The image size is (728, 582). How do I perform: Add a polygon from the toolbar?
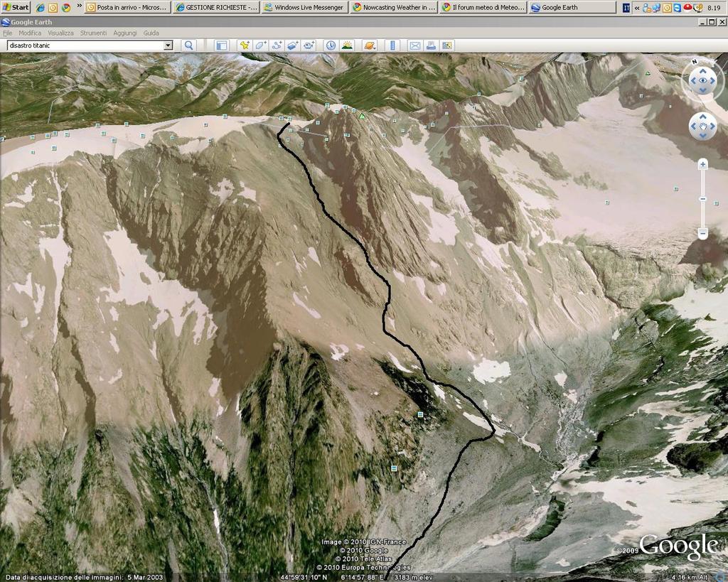(x=260, y=45)
